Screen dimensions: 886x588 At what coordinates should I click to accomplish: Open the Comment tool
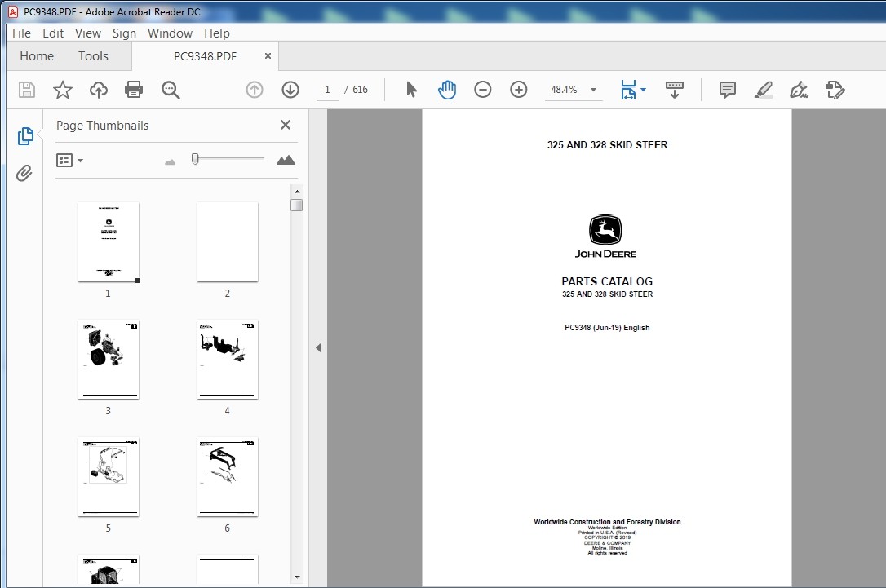[726, 90]
